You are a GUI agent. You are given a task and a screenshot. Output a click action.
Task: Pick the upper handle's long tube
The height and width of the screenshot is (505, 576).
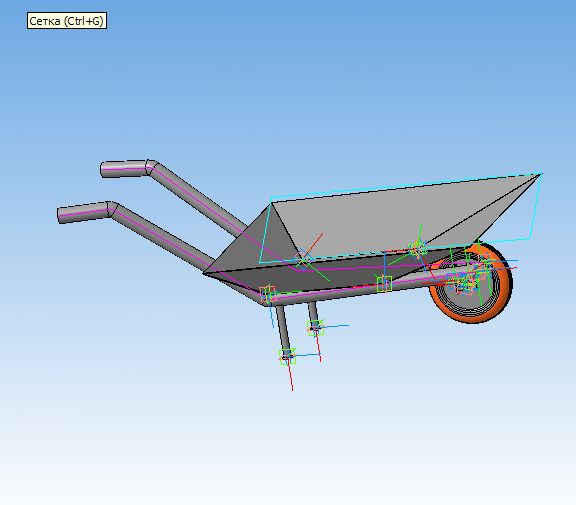pos(198,196)
